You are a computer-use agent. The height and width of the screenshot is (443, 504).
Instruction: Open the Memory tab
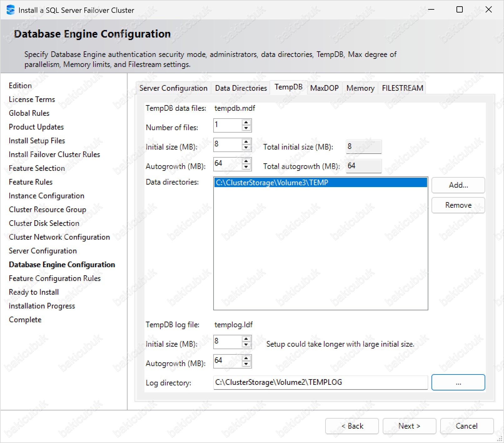(360, 88)
